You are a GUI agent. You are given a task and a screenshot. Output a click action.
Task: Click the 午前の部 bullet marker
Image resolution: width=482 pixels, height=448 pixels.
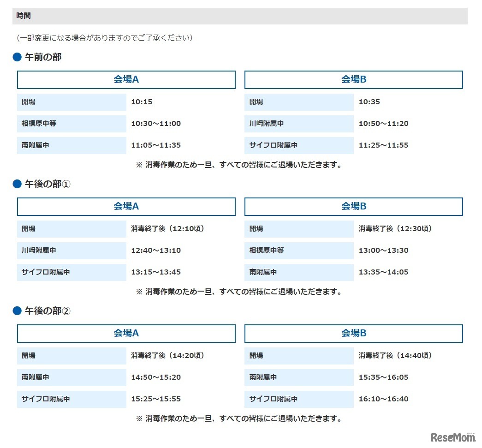coord(16,57)
